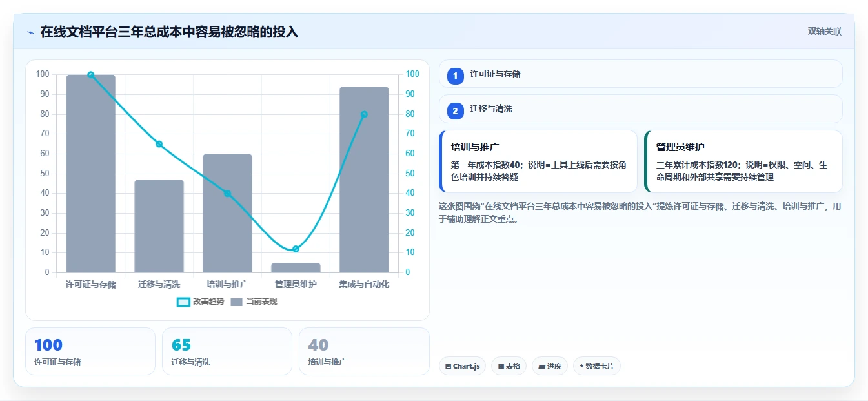Toggle the 改善趋势 legend swatch
This screenshot has width=868, height=401.
(183, 302)
